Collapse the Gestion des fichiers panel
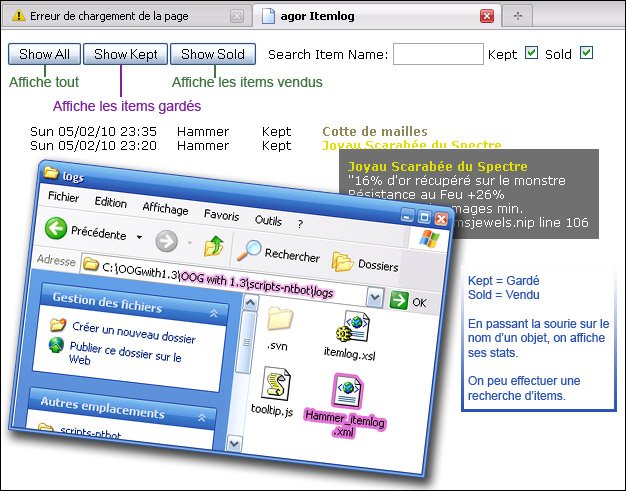 [x=214, y=313]
